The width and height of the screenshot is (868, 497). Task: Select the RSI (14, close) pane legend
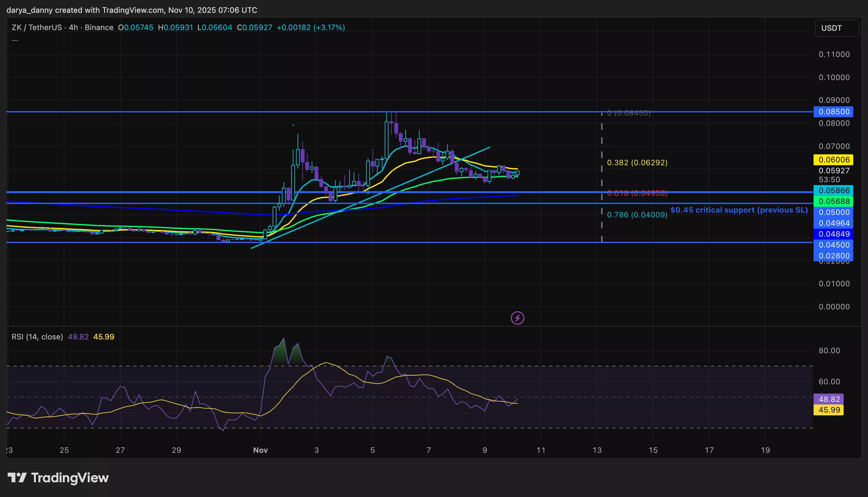pyautogui.click(x=37, y=337)
